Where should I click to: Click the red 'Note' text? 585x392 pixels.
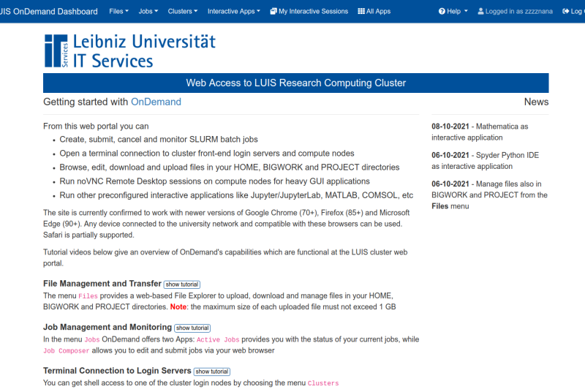(178, 306)
